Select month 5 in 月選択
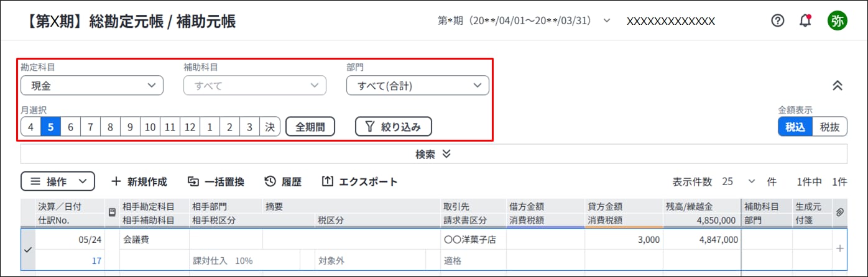 pyautogui.click(x=50, y=127)
